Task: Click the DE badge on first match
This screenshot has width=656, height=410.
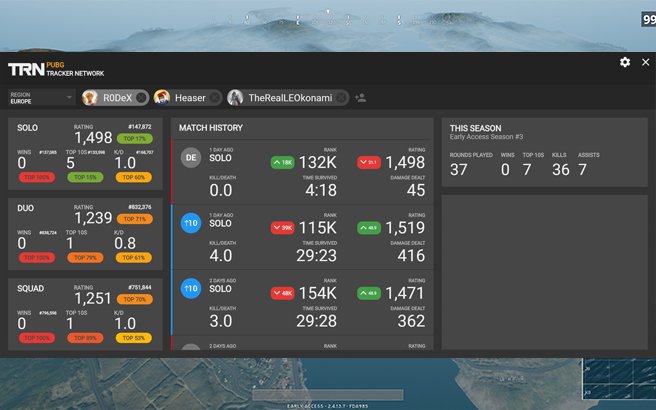Action: (x=191, y=158)
